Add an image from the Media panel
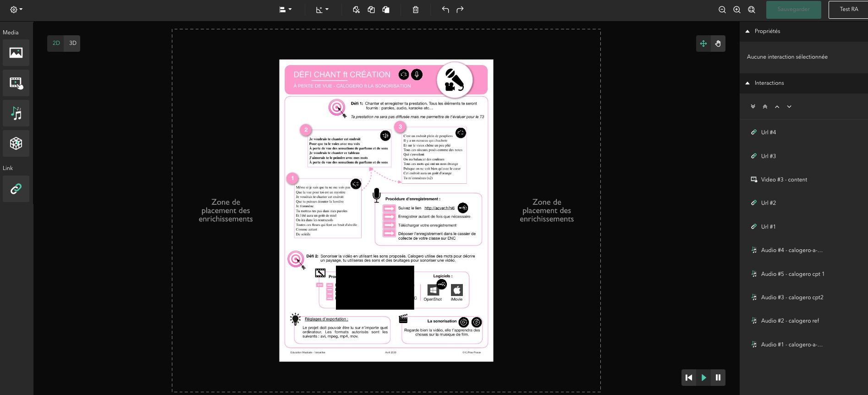The height and width of the screenshot is (395, 868). tap(16, 53)
